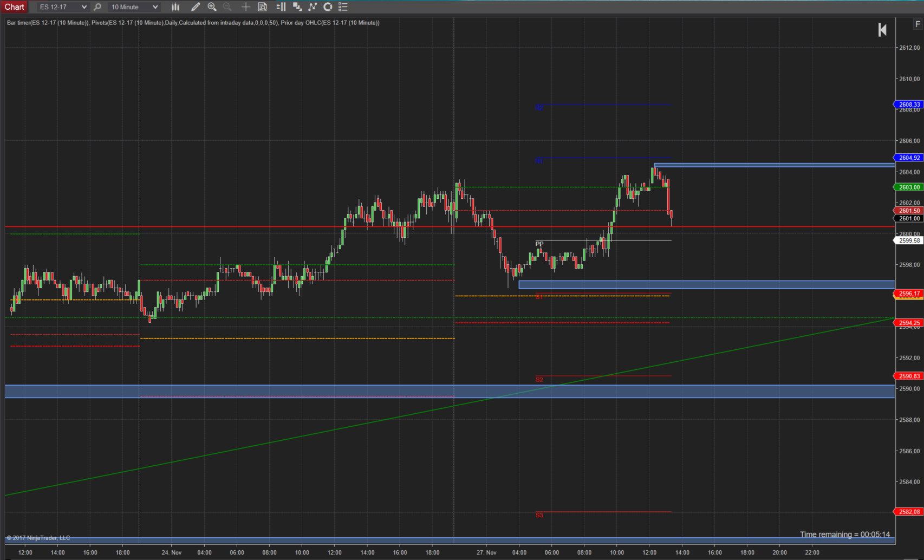Open the strategies icon
The height and width of the screenshot is (560, 924).
coord(328,7)
